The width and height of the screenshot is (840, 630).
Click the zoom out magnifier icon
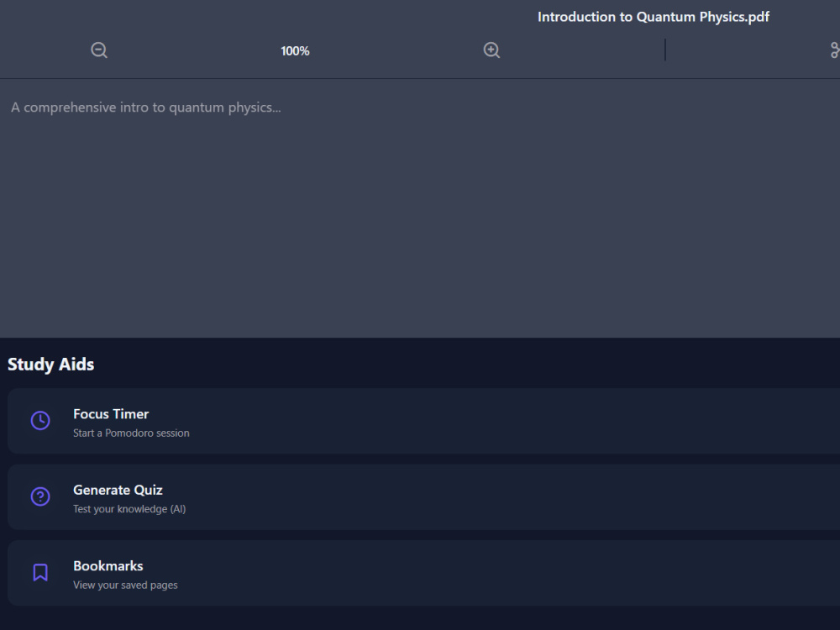pos(99,50)
